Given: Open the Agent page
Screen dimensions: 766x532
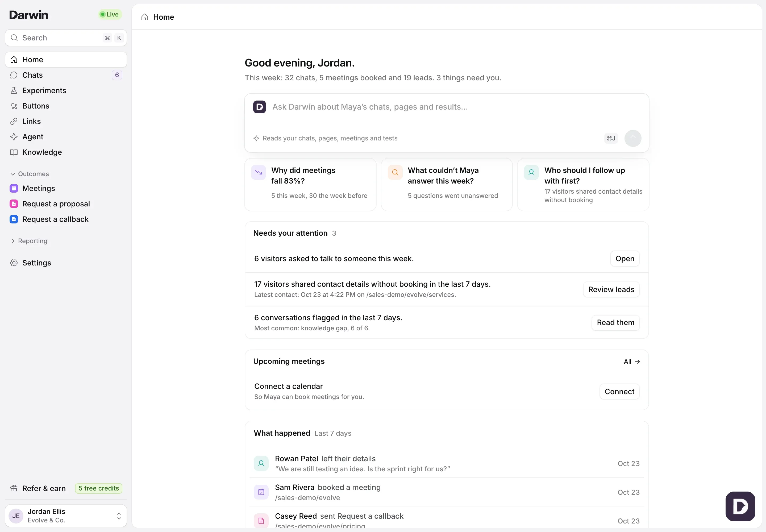Looking at the screenshot, I should click(66, 137).
